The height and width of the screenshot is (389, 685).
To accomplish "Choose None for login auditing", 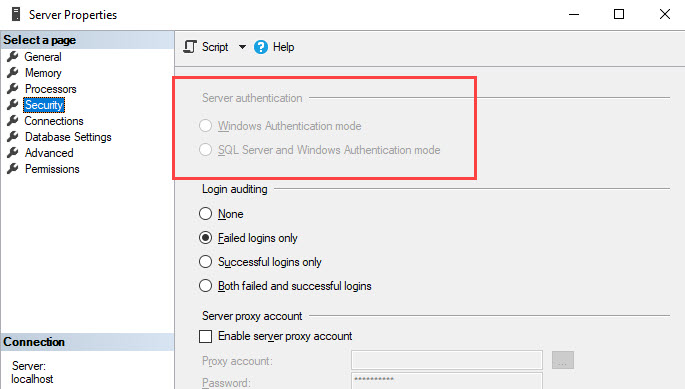I will coord(205,214).
